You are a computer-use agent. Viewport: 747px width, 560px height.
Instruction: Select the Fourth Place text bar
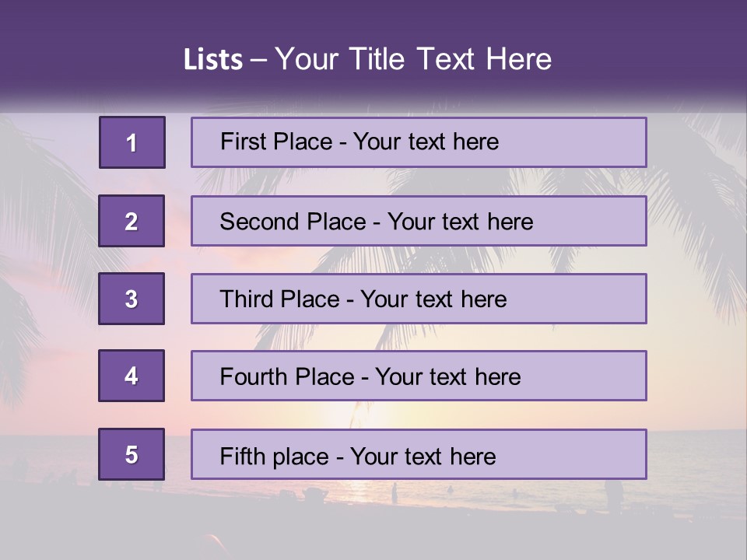click(419, 376)
